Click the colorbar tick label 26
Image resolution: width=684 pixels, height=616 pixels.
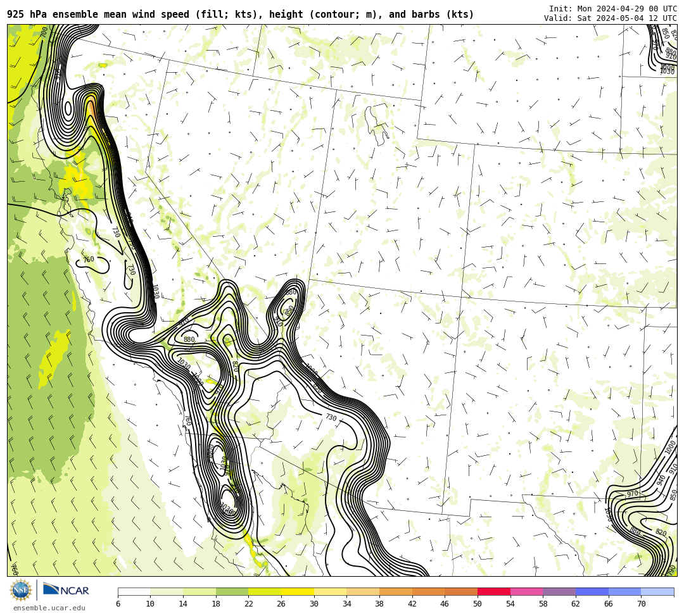tap(281, 604)
